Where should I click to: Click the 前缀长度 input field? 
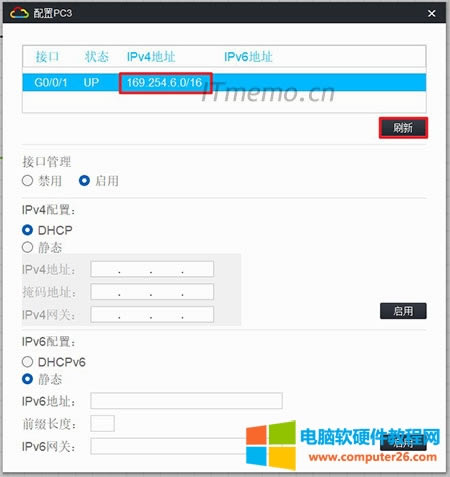click(102, 423)
